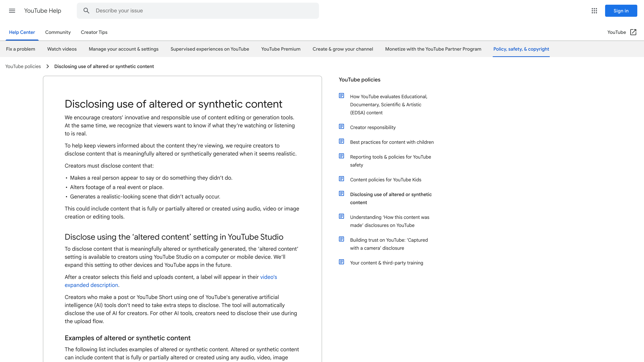
Task: Switch to the Community tab
Action: pos(58,32)
